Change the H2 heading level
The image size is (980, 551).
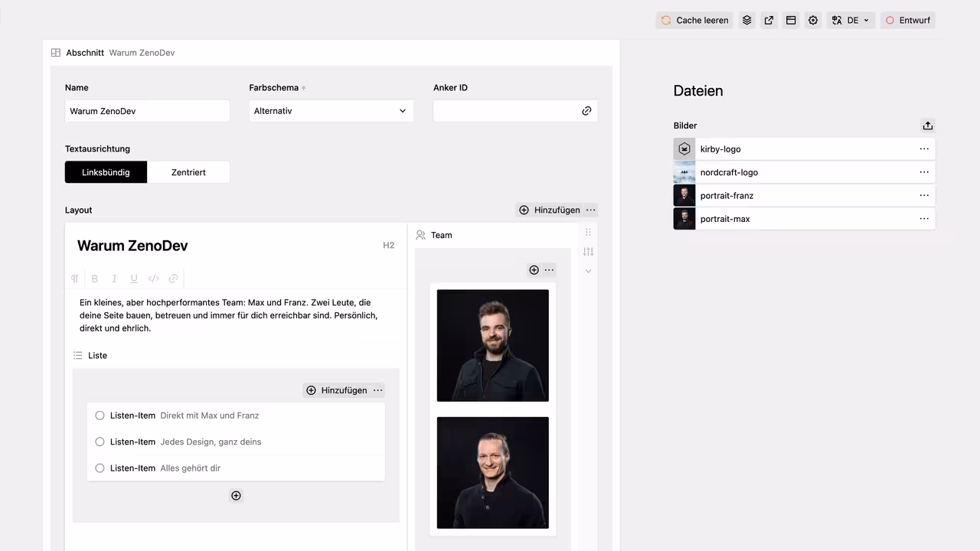pos(389,246)
